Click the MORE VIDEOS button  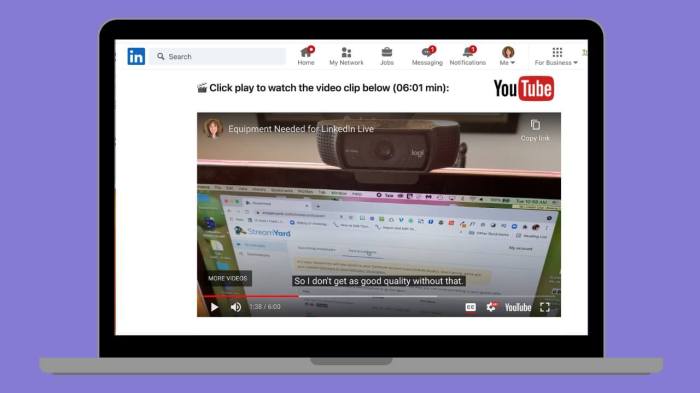(x=228, y=278)
